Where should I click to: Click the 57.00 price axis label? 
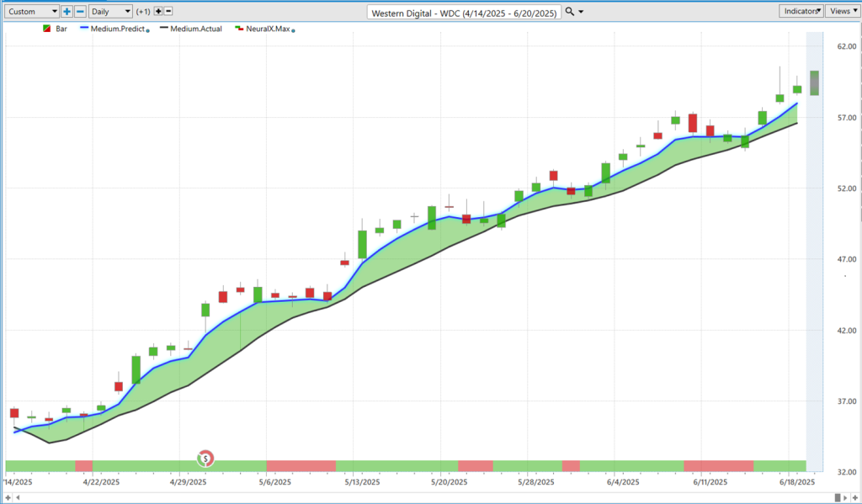(x=847, y=118)
